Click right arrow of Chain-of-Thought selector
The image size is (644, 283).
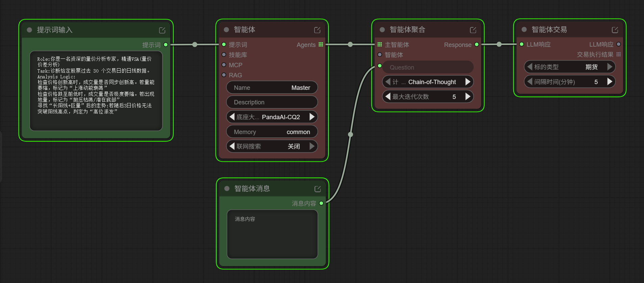[x=468, y=82]
